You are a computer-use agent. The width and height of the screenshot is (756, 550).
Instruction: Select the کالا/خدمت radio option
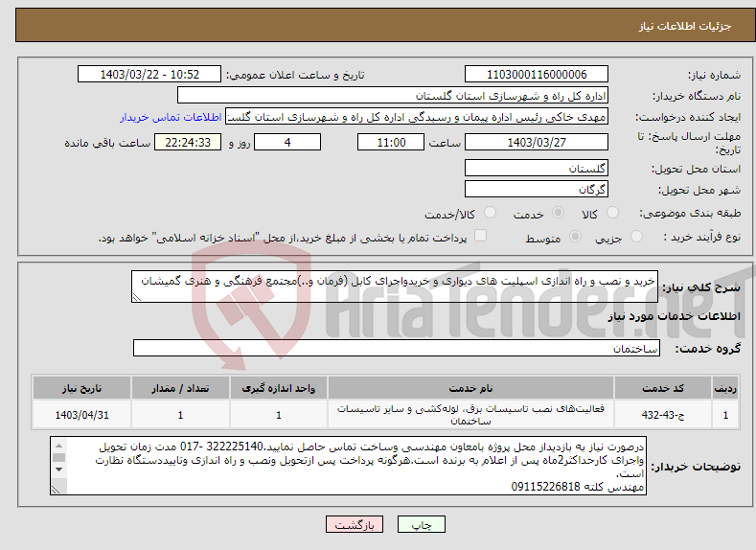[490, 213]
